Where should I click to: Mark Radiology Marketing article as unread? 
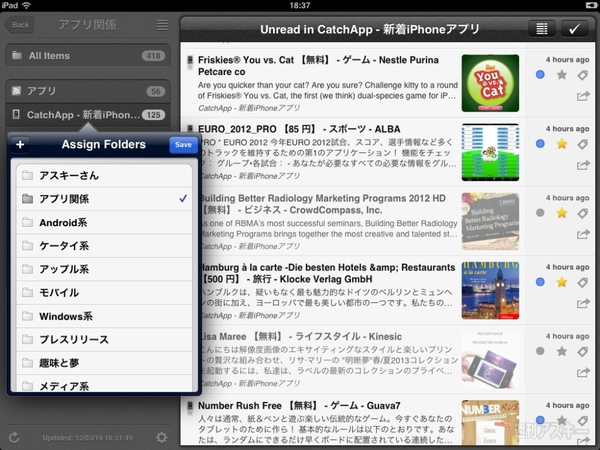click(540, 213)
